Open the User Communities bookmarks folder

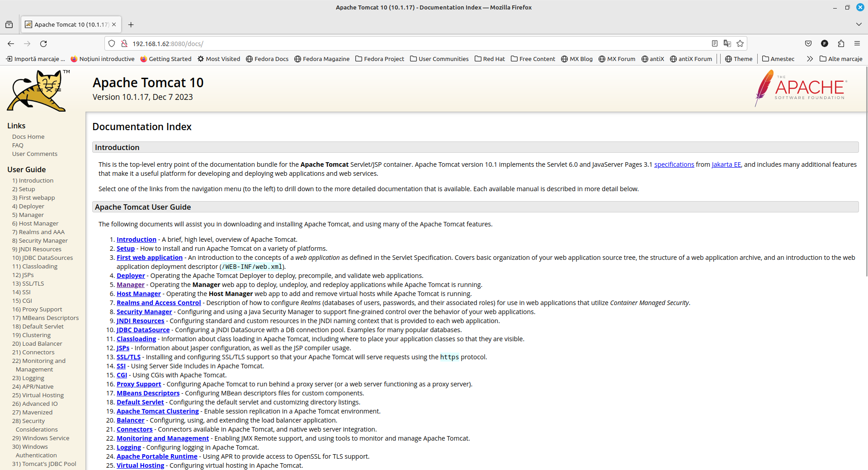click(x=439, y=59)
